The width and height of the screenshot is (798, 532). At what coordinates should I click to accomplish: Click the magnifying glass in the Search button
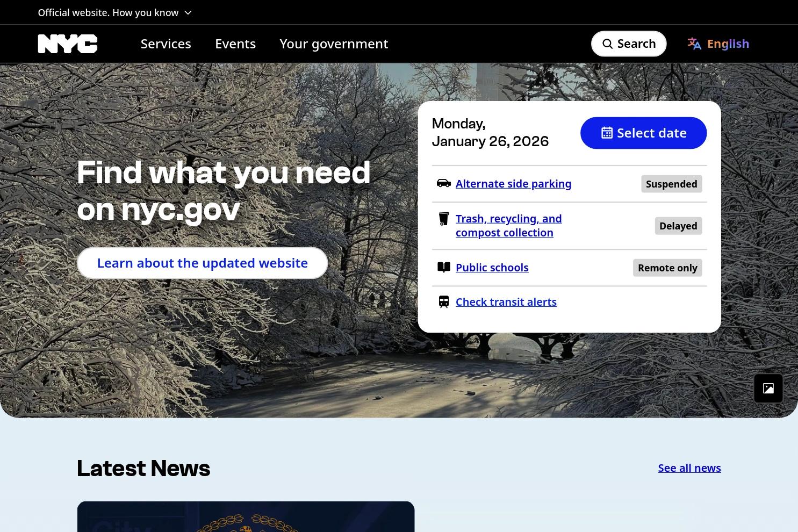(x=608, y=44)
